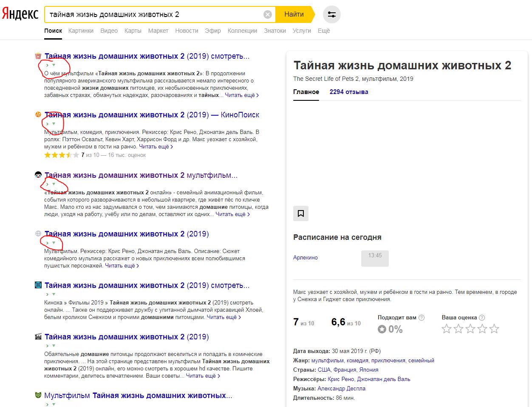Open the Крис Рено director link
Viewport: 532px width, 407px height.
(x=341, y=379)
